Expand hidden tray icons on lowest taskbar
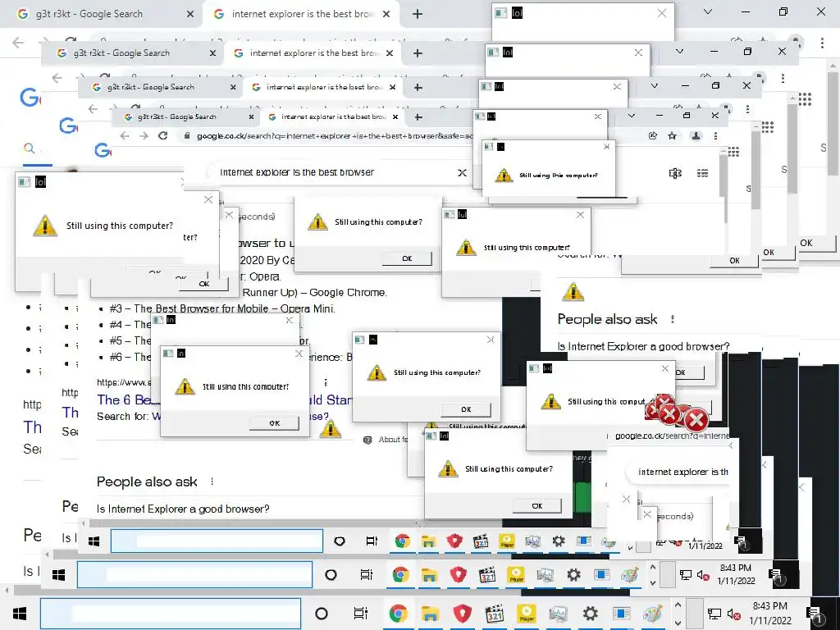840x630 pixels. pyautogui.click(x=678, y=605)
